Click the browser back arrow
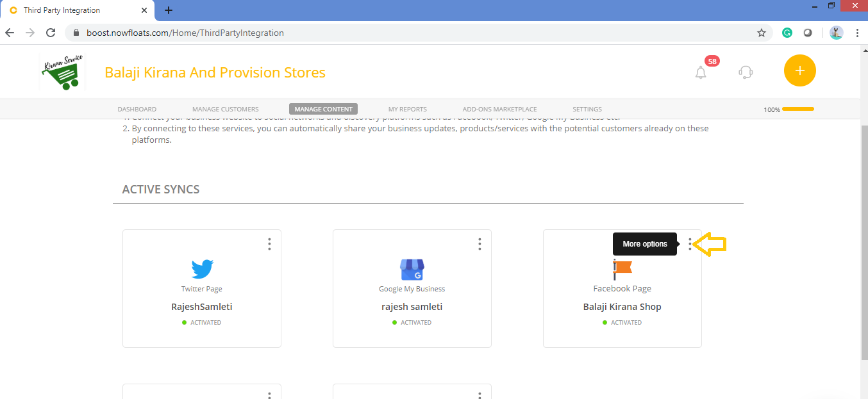Viewport: 868px width, 399px height. pos(10,33)
